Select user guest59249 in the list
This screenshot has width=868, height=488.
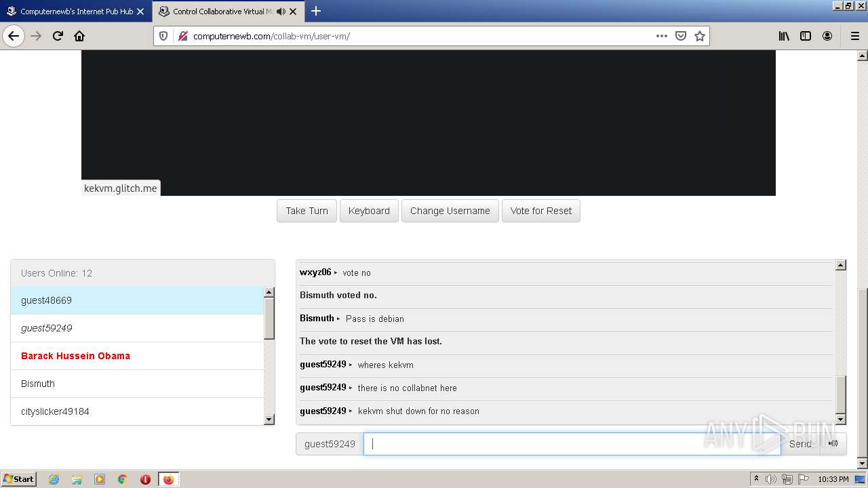(137, 328)
